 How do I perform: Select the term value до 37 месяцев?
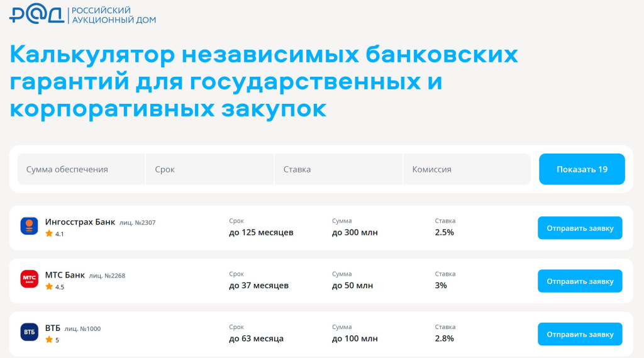(258, 286)
